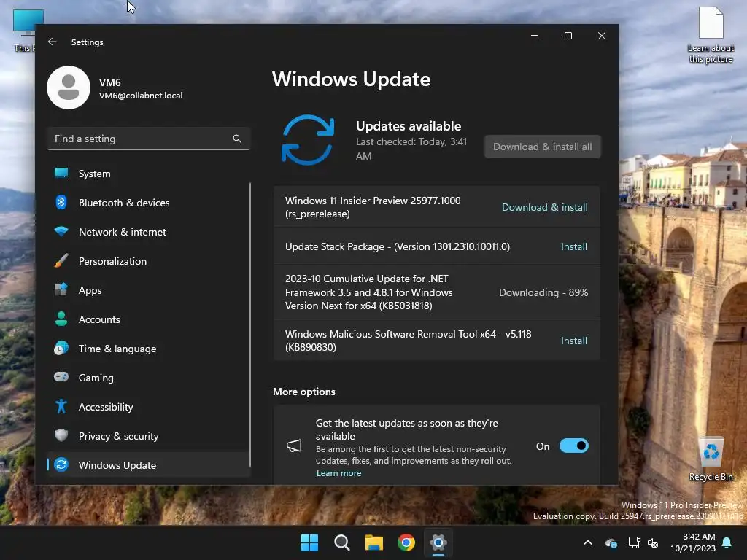This screenshot has height=560, width=747.
Task: Click the Settings gear on the taskbar
Action: click(438, 542)
